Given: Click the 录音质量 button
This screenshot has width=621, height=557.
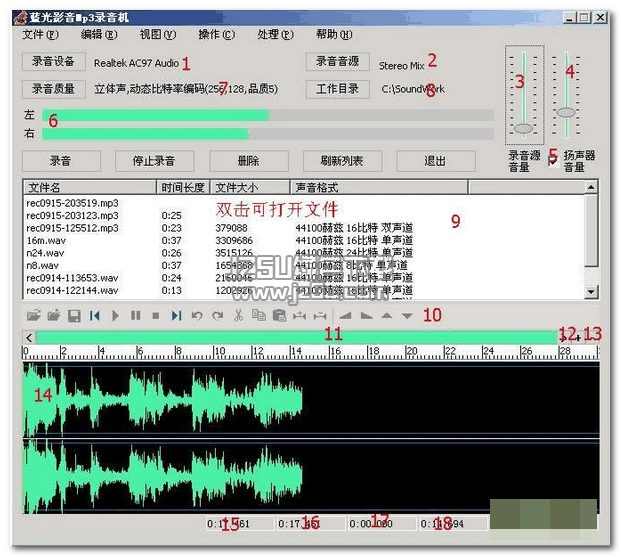Looking at the screenshot, I should (53, 89).
